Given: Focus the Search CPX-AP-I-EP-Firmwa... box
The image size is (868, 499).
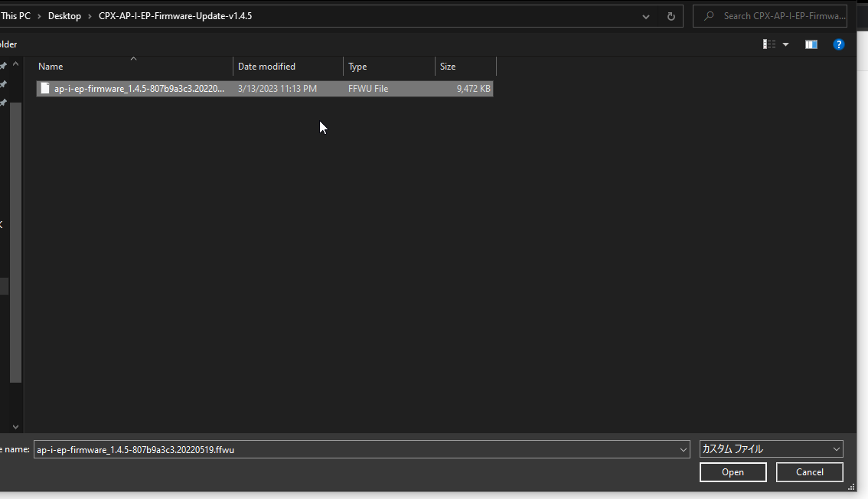Looking at the screenshot, I should (x=769, y=16).
